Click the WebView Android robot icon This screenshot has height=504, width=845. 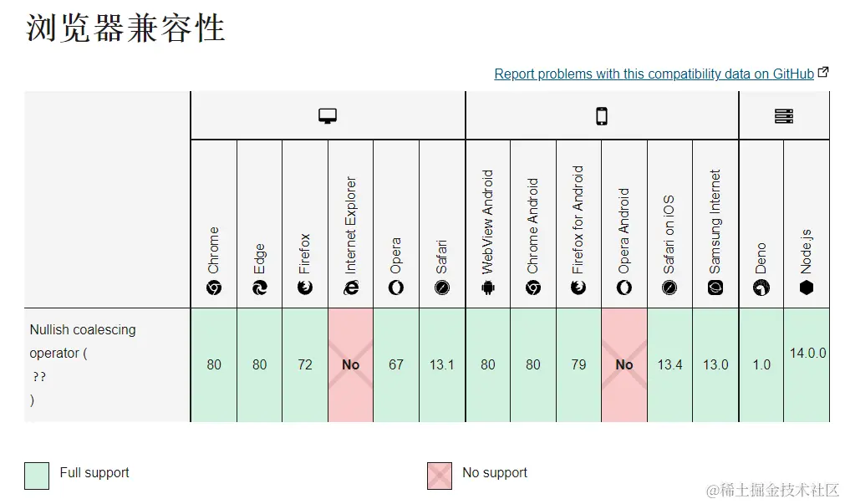(488, 288)
